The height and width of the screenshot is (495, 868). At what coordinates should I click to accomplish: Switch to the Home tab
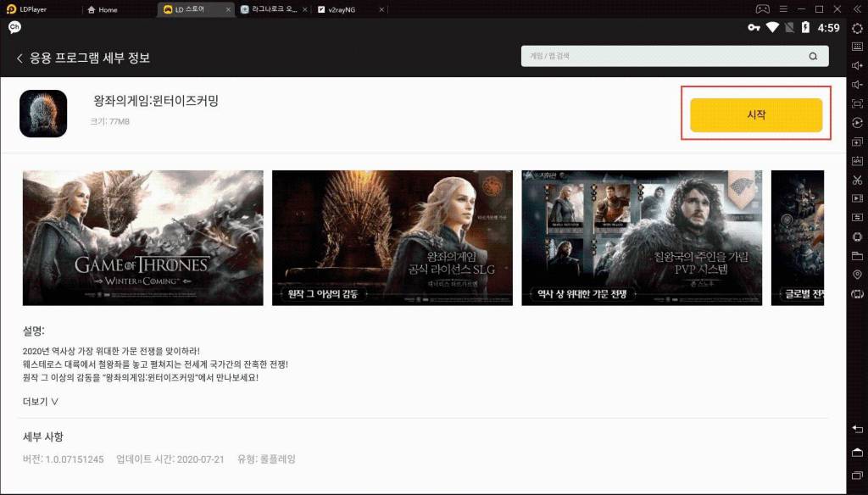tap(103, 9)
